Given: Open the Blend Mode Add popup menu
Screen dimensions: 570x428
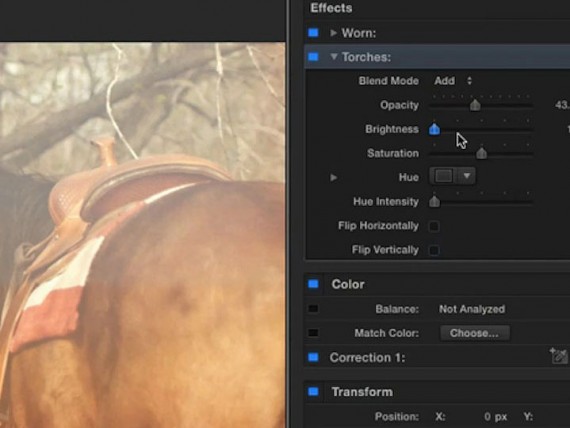Looking at the screenshot, I should click(453, 81).
